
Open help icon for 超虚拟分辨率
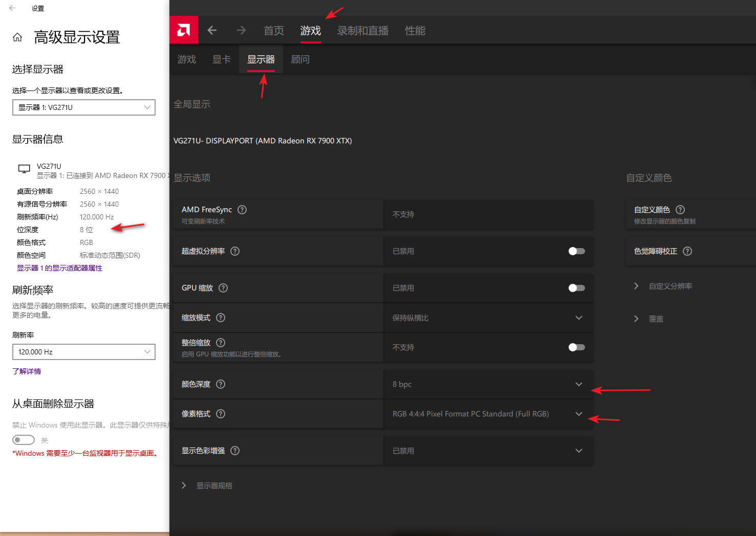tap(235, 251)
